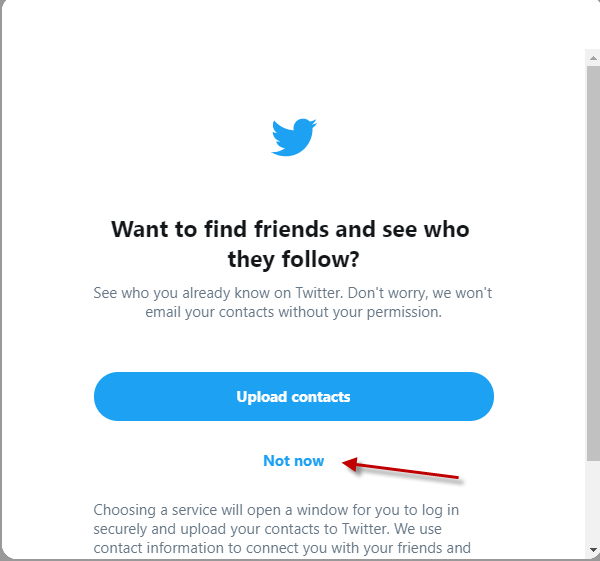Click the scrollbar track below the thumb
This screenshot has width=600, height=561.
pos(593,502)
